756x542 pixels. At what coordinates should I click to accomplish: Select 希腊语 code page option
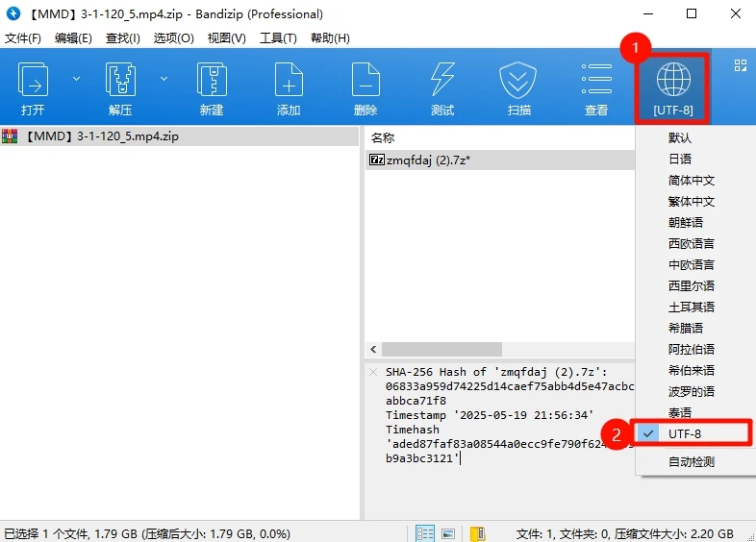(x=695, y=328)
